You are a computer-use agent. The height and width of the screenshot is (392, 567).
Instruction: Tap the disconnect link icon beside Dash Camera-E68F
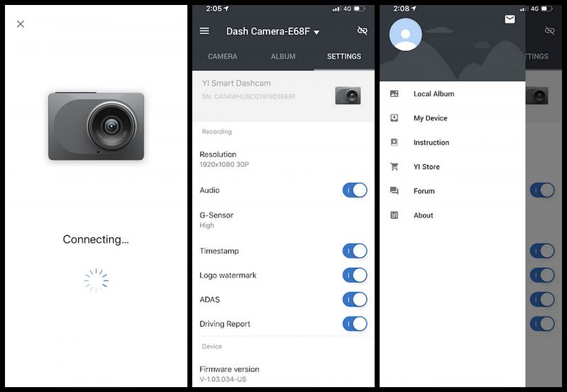coord(362,30)
